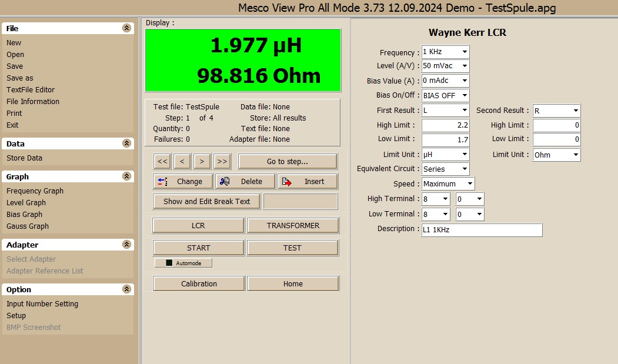
Task: Click the green measurement display
Action: click(243, 60)
